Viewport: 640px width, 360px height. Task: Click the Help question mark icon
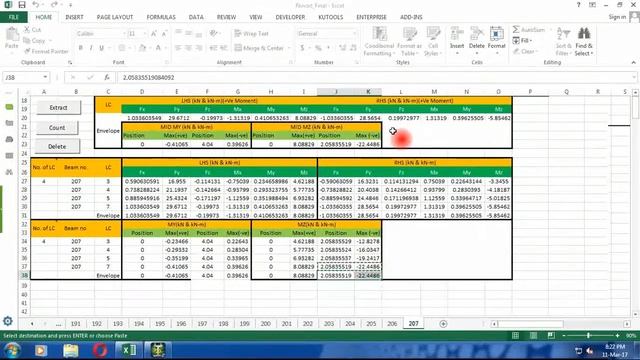pos(578,5)
